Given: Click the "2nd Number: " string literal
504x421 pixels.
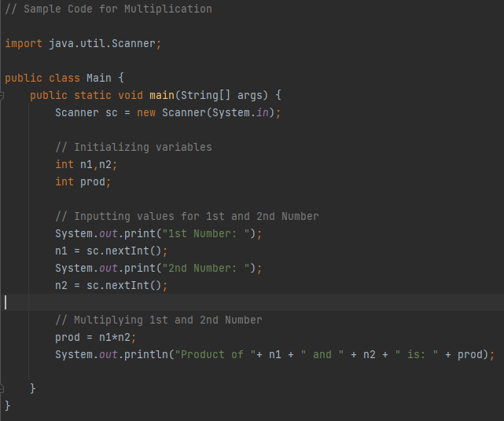Looking at the screenshot, I should click(206, 268).
